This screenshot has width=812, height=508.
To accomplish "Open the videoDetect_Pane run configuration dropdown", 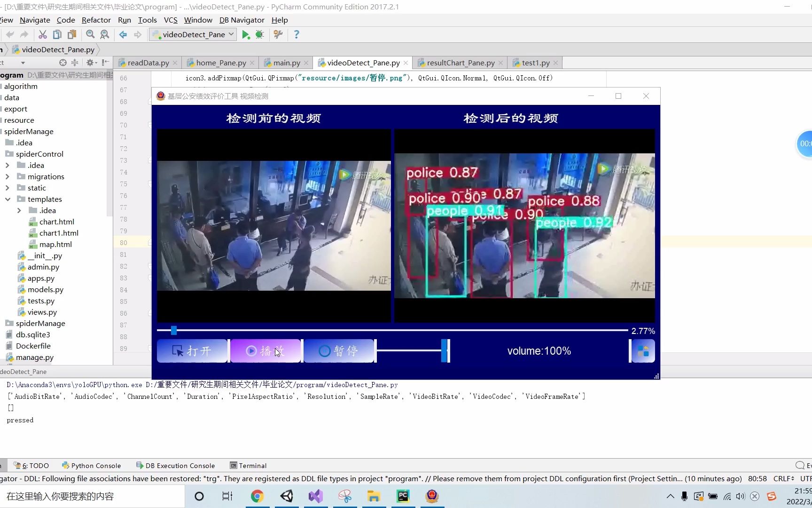I will [192, 34].
